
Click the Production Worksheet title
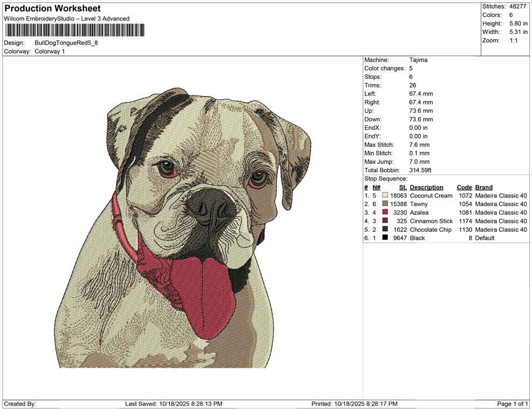pyautogui.click(x=52, y=9)
